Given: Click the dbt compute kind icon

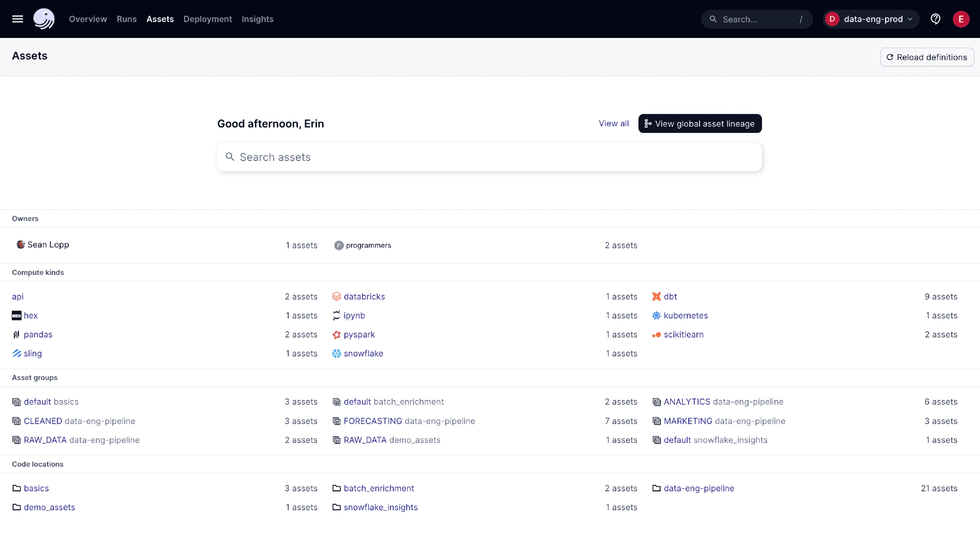Looking at the screenshot, I should [x=656, y=296].
